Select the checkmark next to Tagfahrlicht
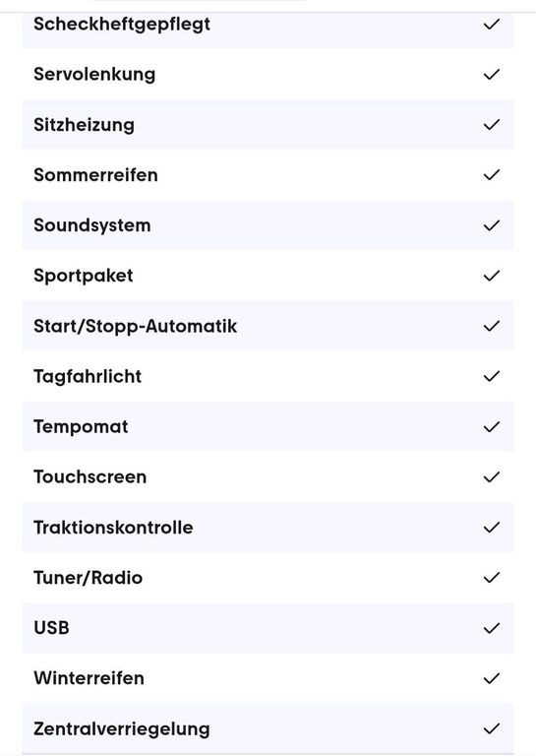536x756 pixels. pos(491,377)
